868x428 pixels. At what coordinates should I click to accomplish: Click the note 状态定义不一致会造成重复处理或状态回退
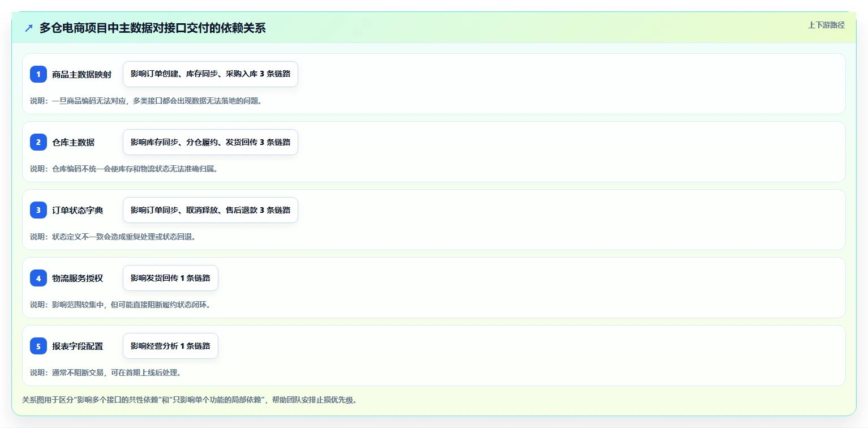click(x=113, y=237)
